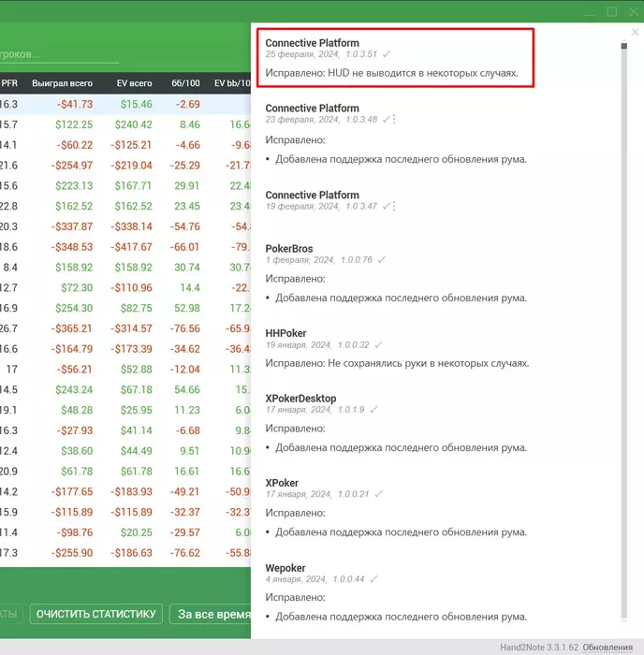Click the -$417.67 EV cell

coord(131,247)
